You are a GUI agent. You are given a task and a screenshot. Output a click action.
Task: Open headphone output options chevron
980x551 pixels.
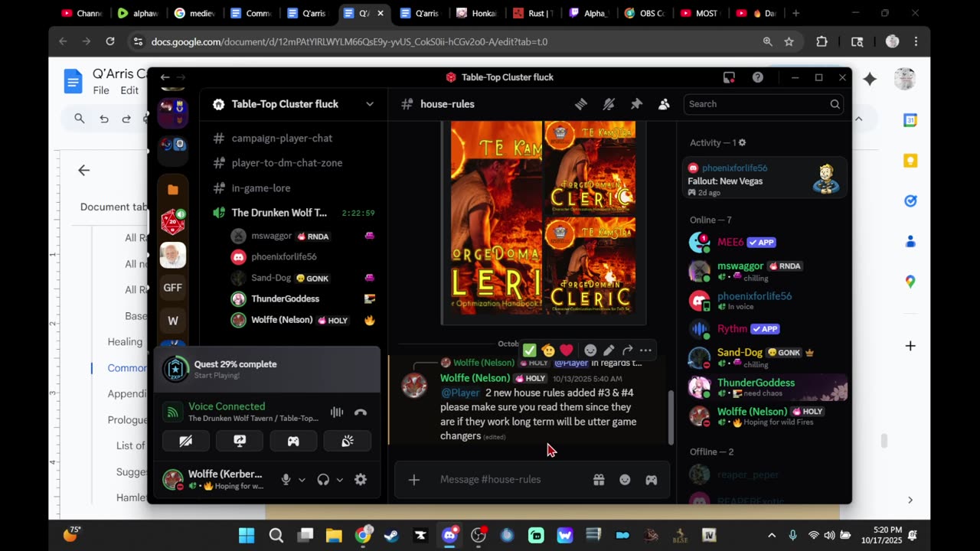click(339, 480)
